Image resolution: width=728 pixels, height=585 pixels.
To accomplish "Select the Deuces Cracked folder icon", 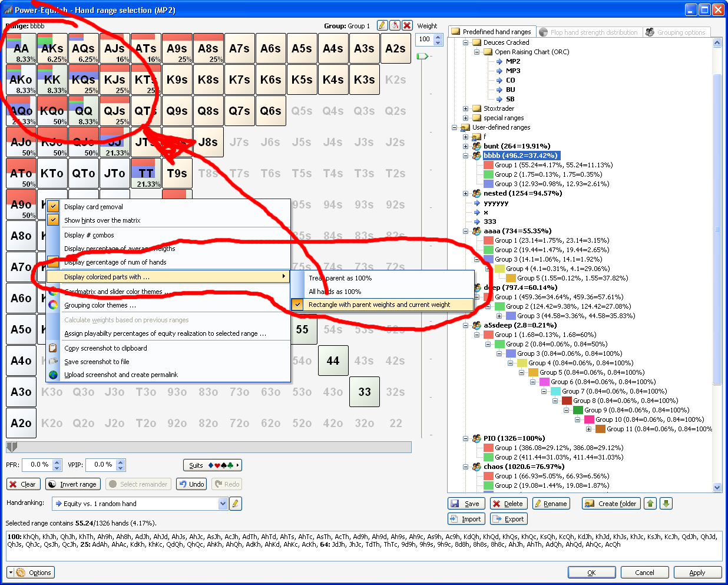I will pyautogui.click(x=477, y=42).
